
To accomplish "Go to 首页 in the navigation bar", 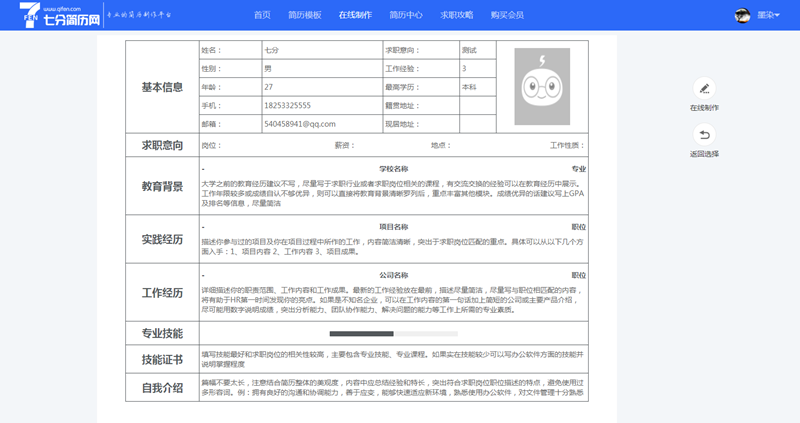I will tap(262, 15).
